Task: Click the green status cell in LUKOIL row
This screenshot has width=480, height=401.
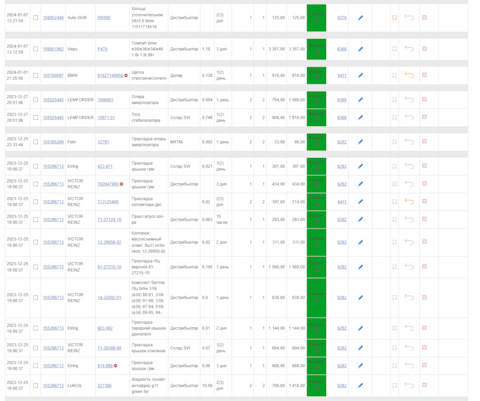Action: tap(316, 386)
